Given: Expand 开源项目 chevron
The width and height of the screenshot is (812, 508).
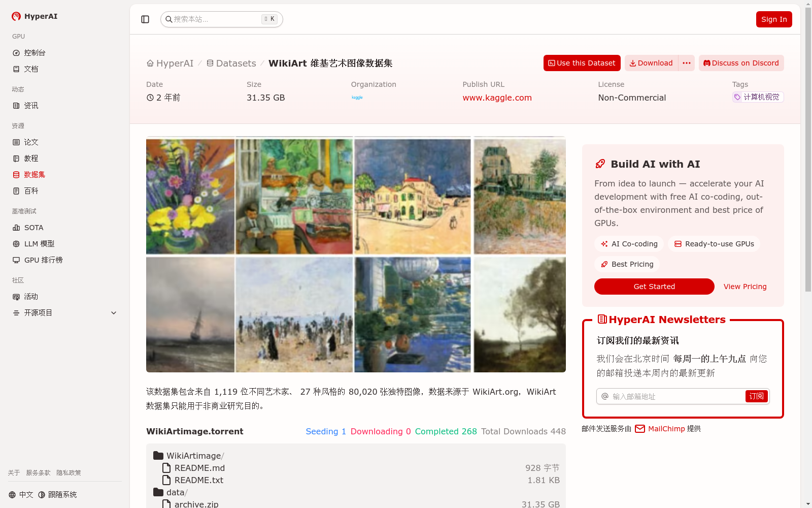Looking at the screenshot, I should pos(114,313).
